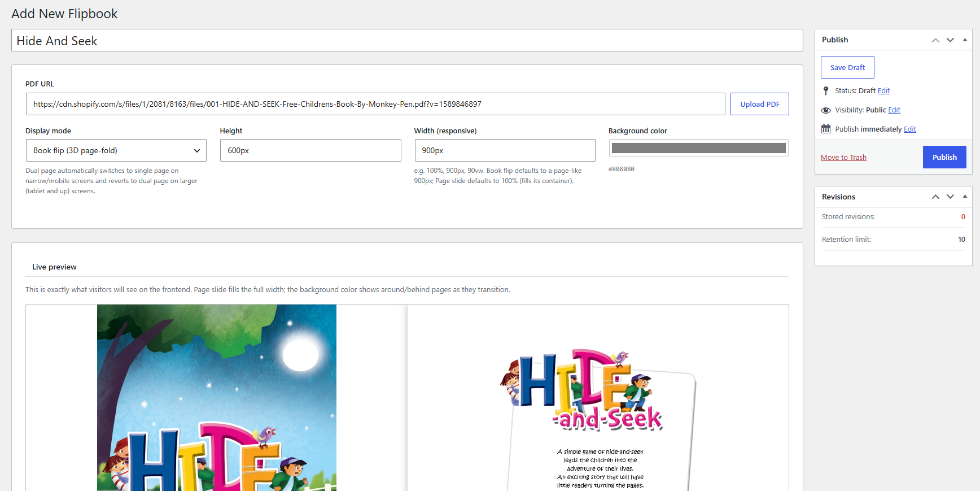This screenshot has height=491, width=980.
Task: Open the Display mode dropdown
Action: coord(116,150)
